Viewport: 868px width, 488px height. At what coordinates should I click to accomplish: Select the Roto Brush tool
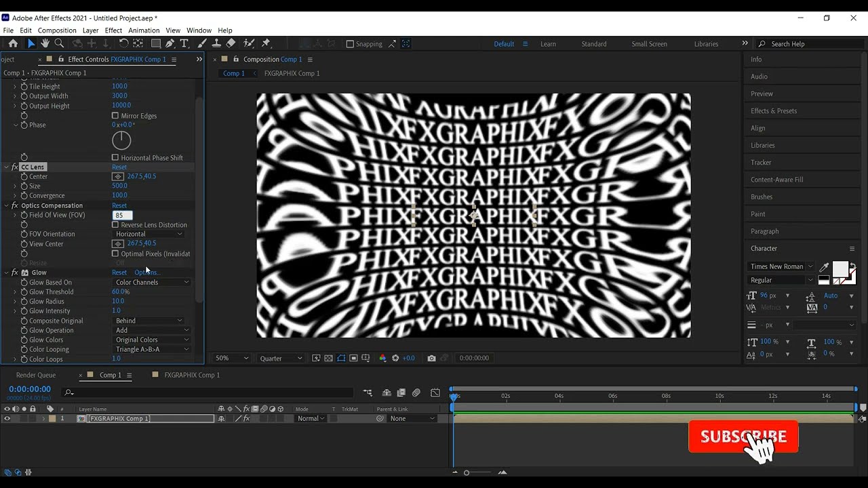click(x=249, y=43)
